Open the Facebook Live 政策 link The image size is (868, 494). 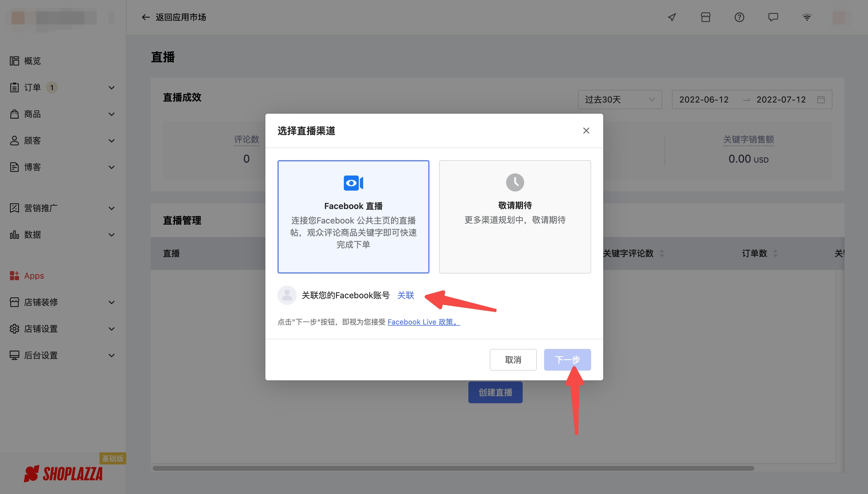(423, 321)
